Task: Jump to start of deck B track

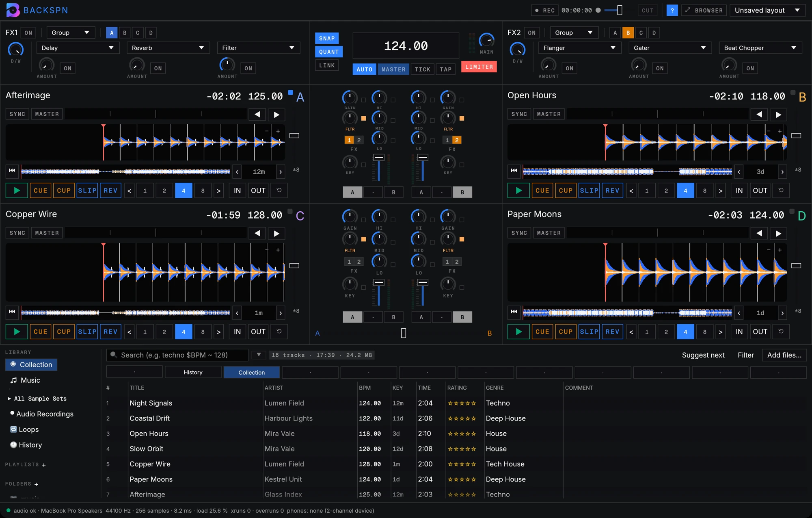Action: coord(514,171)
